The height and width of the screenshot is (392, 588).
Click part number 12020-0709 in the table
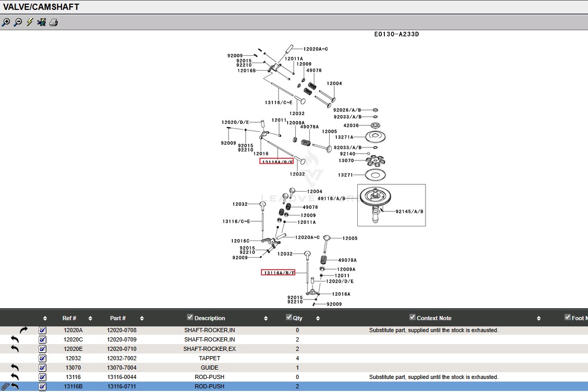(122, 339)
